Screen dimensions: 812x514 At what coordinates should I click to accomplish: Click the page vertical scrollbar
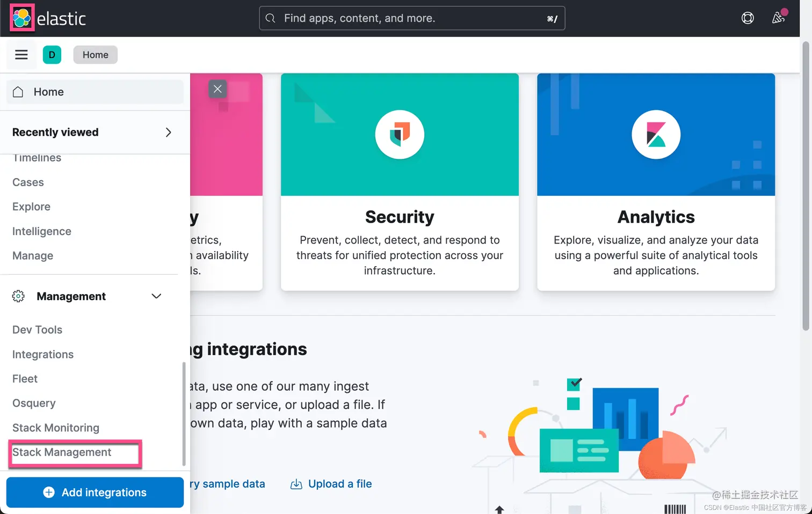click(806, 186)
